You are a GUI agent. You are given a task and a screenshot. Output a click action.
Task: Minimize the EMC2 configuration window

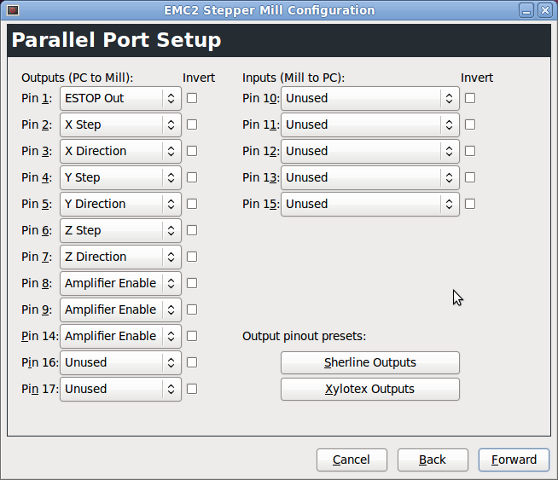coord(526,10)
